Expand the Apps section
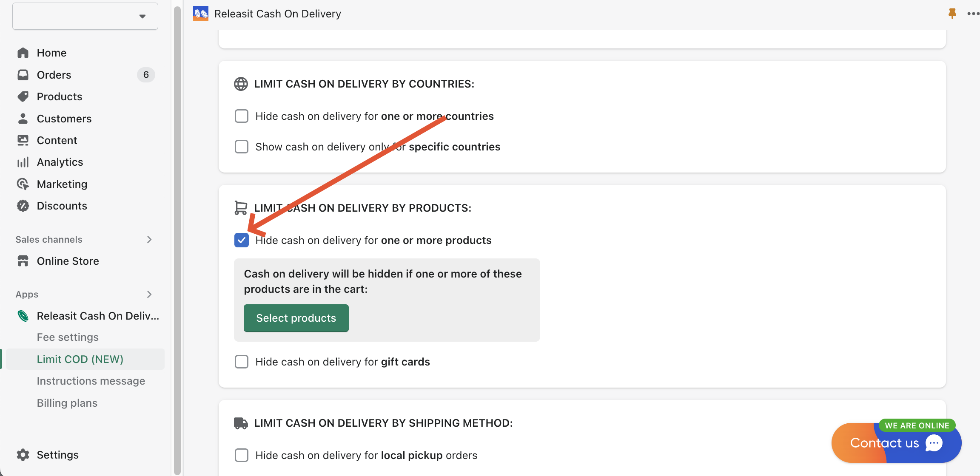 (x=149, y=294)
